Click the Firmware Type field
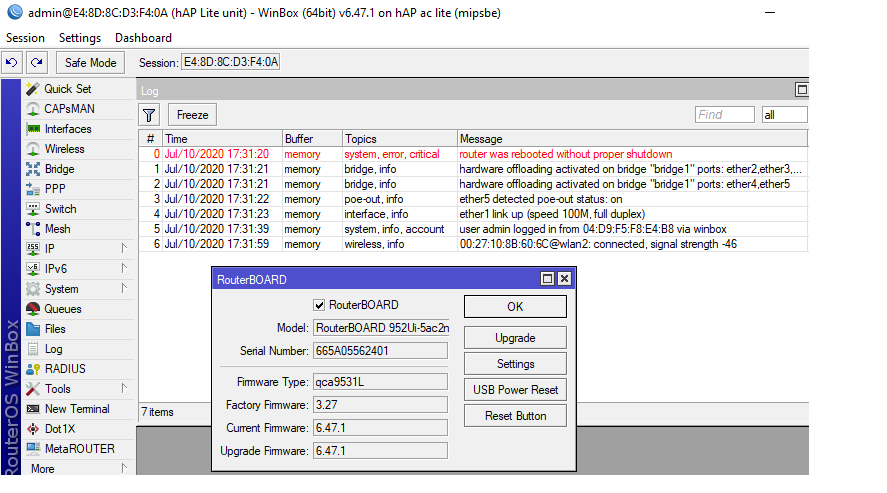This screenshot has width=887, height=493. tap(380, 382)
